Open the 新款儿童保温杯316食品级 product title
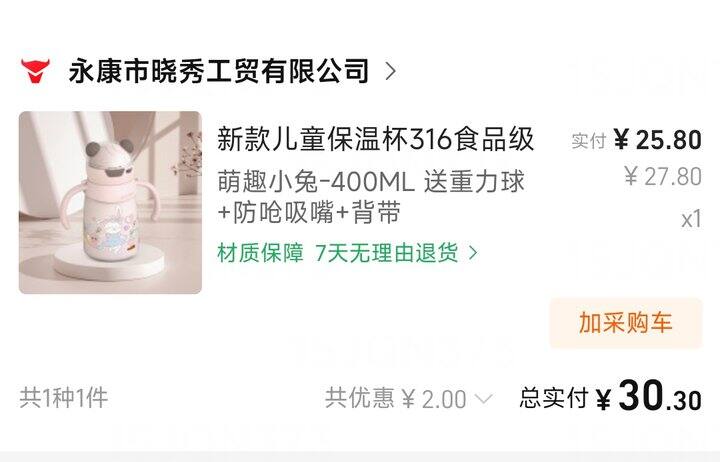 (x=376, y=139)
